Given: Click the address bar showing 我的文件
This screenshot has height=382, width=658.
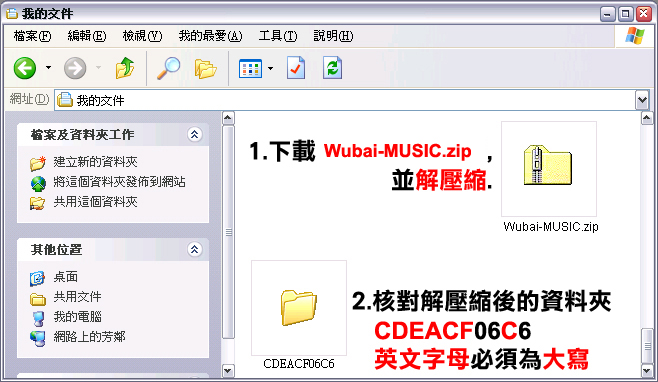Looking at the screenshot, I should 345,100.
